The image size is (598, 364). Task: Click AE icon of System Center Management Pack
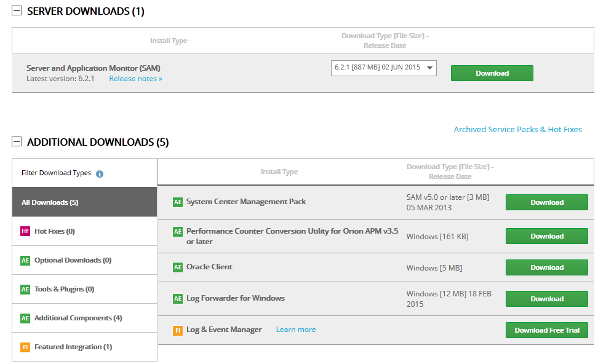(x=178, y=202)
